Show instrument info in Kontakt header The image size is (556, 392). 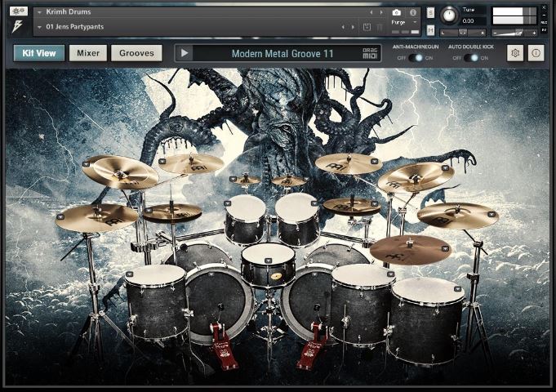pos(413,13)
